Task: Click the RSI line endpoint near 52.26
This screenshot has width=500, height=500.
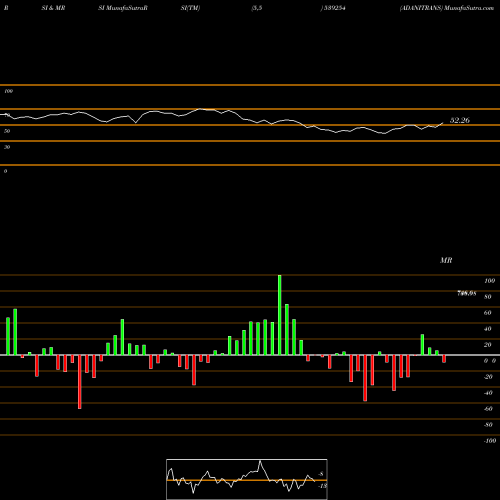Action: click(x=443, y=123)
